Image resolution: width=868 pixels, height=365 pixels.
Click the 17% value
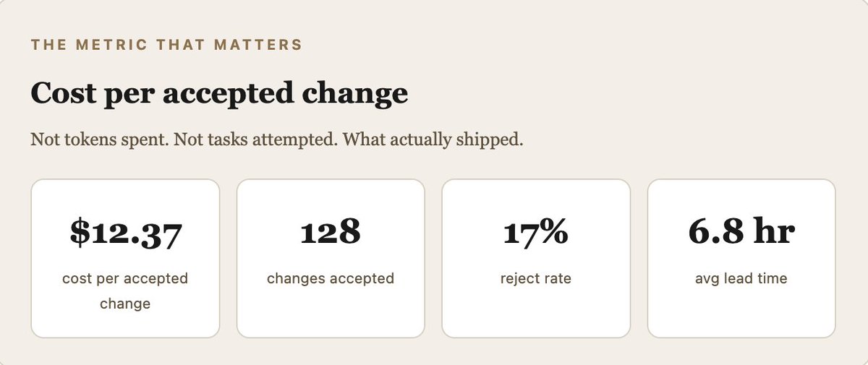pos(536,232)
